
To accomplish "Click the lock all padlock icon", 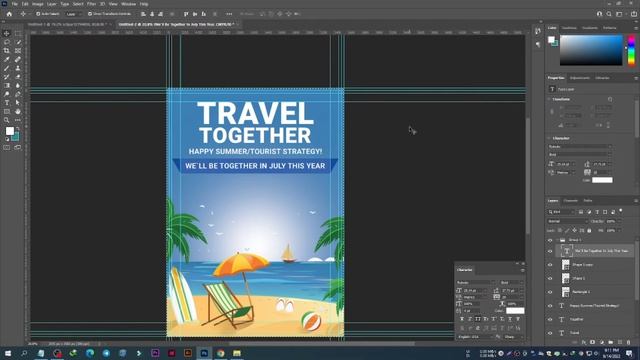I will click(589, 231).
